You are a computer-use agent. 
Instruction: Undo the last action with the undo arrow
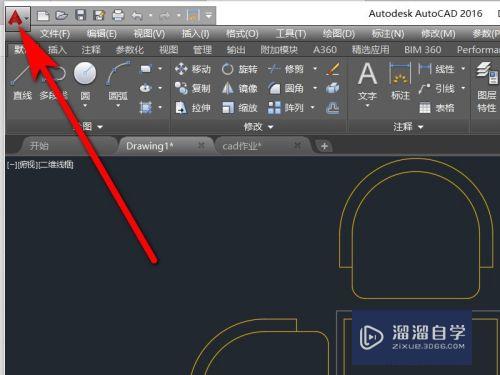click(137, 15)
